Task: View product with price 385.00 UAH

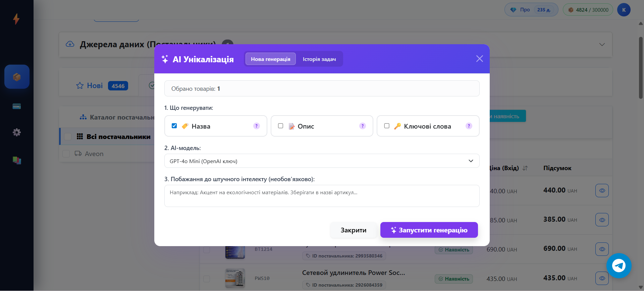Action: (x=602, y=220)
